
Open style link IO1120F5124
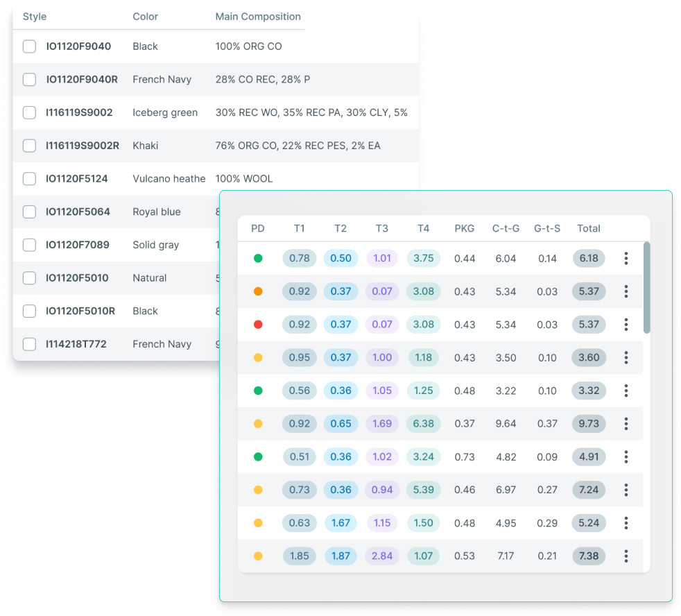pos(77,179)
